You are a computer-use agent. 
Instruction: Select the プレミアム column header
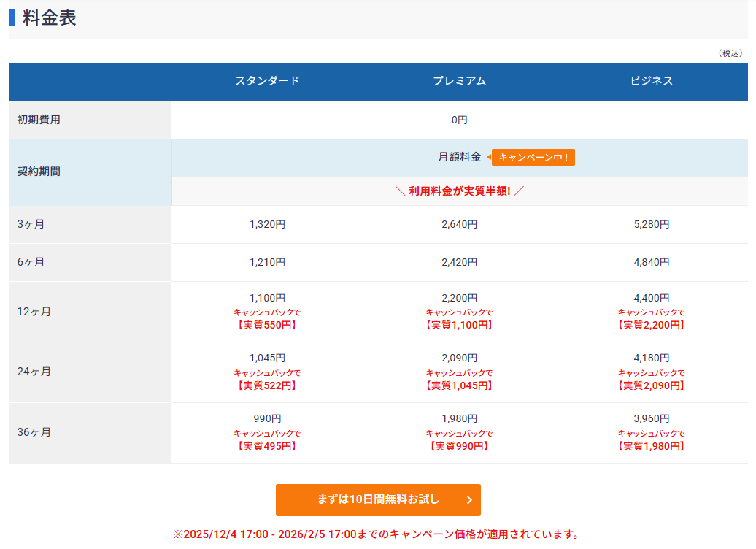coord(459,81)
